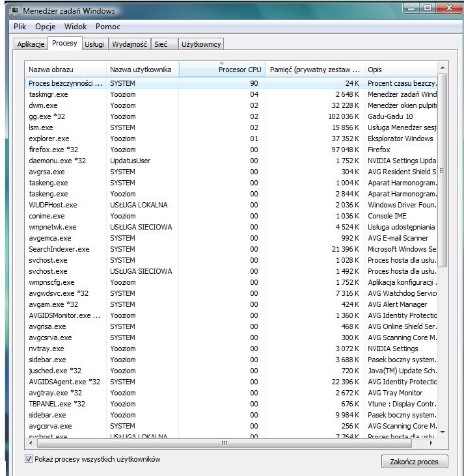Sort by 'Pamięć (prywatny zestaw' column header

315,70
